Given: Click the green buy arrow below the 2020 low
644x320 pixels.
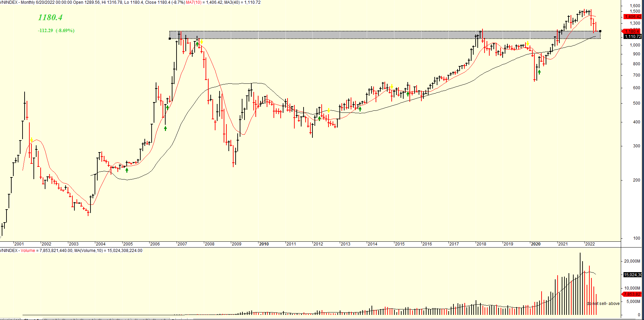Looking at the screenshot, I should pyautogui.click(x=539, y=72).
